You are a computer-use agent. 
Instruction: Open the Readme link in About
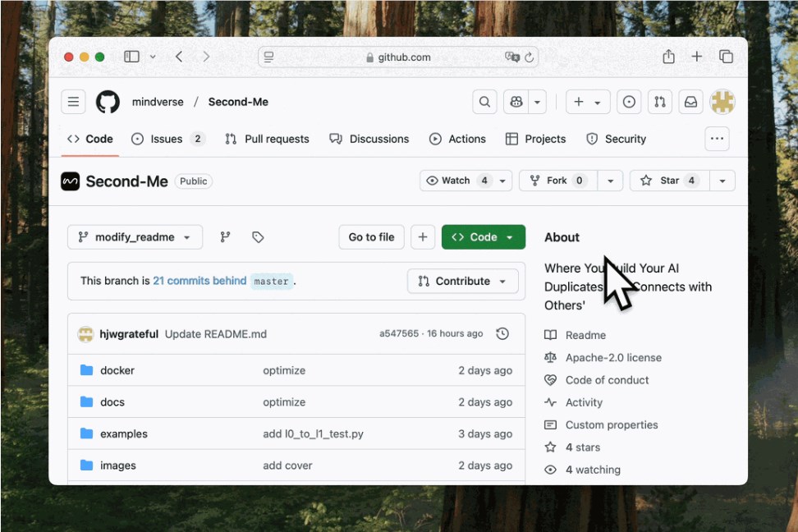pos(576,335)
